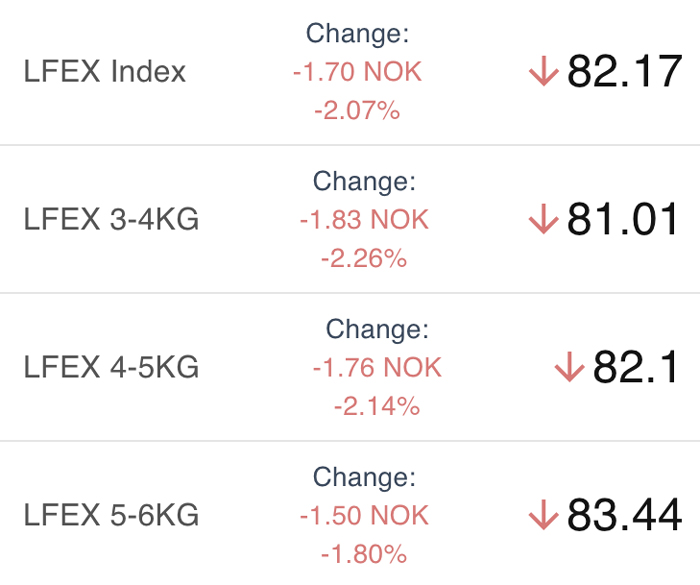
Task: Click the down arrow beside 81.01
Action: pos(544,219)
